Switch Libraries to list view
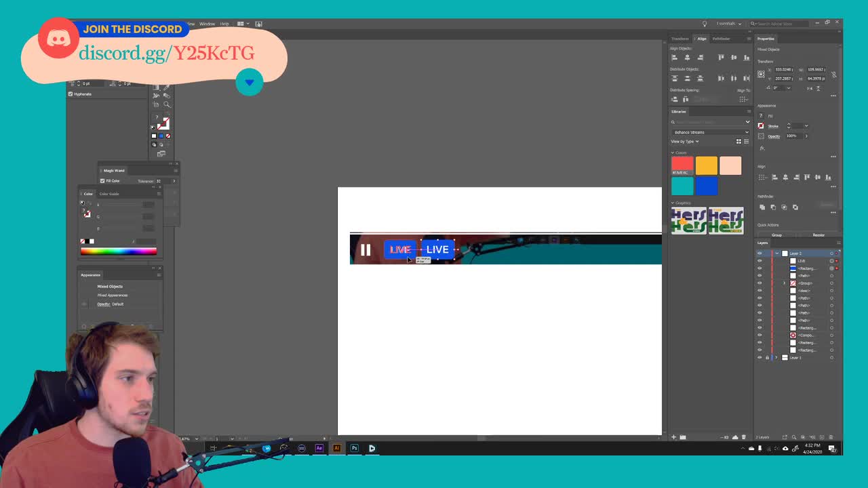Image resolution: width=868 pixels, height=488 pixels. (x=746, y=142)
